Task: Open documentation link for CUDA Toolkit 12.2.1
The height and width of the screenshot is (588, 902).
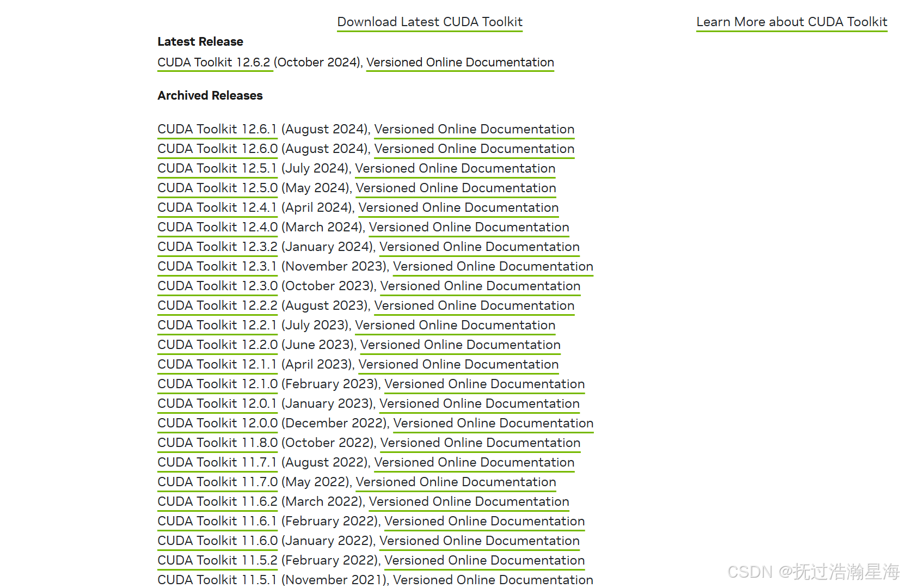Action: pos(455,325)
